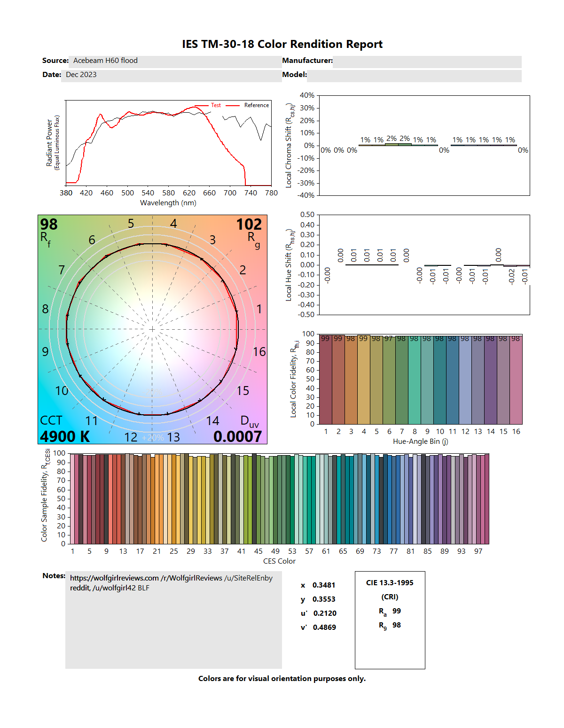
Task: Click the Wavelength (nm) axis label
Action: pyautogui.click(x=168, y=203)
